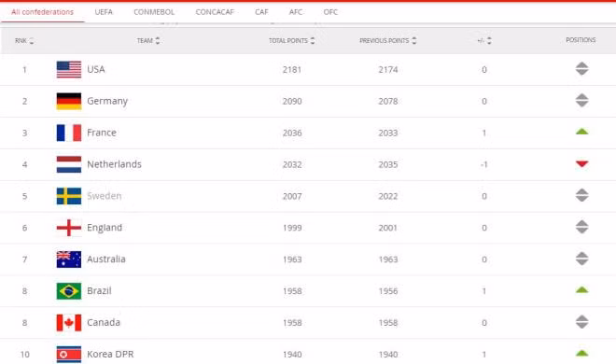Click previous points value 2022

[x=388, y=196]
